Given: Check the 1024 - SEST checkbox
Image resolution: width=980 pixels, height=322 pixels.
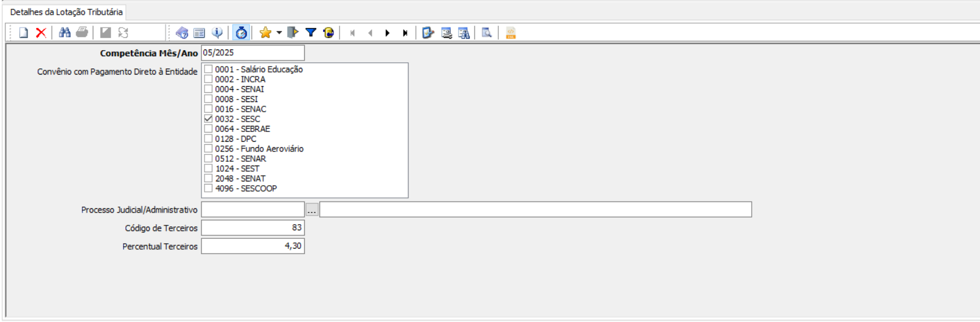Looking at the screenshot, I should coord(208,169).
